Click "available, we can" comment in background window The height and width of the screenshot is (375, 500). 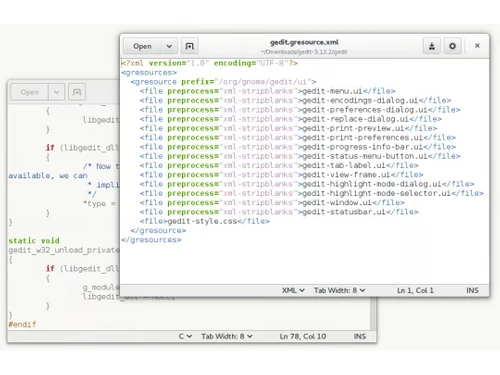(x=48, y=176)
